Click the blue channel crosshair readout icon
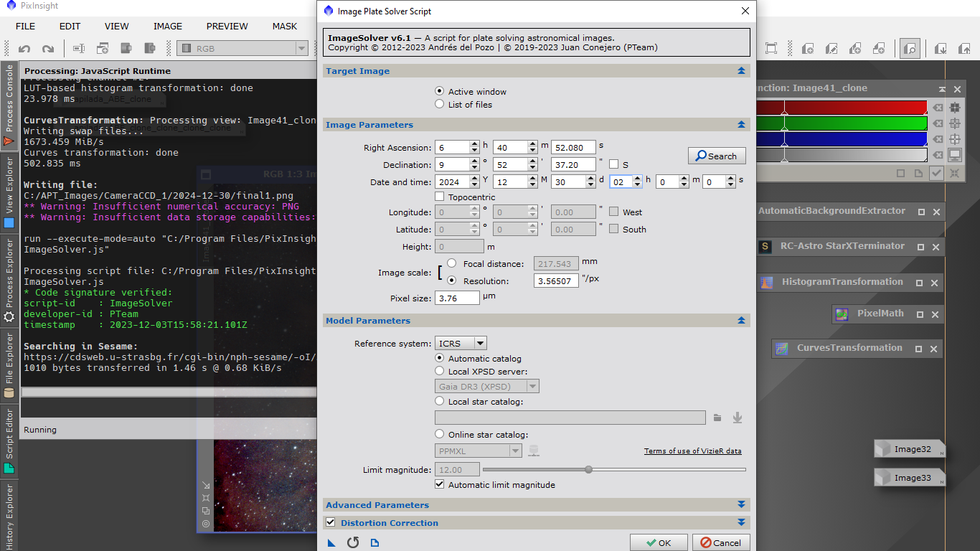This screenshot has width=980, height=551. click(x=955, y=139)
